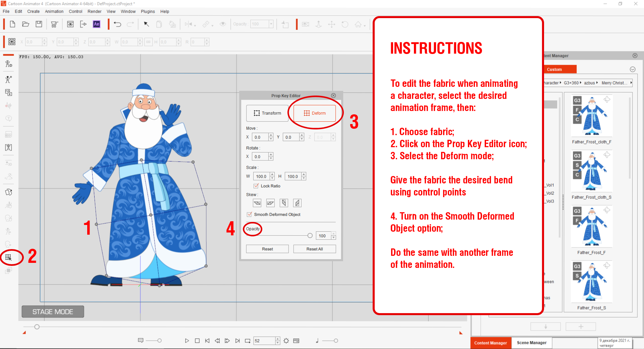The height and width of the screenshot is (349, 644).
Task: Open the Animation menu
Action: (x=54, y=11)
